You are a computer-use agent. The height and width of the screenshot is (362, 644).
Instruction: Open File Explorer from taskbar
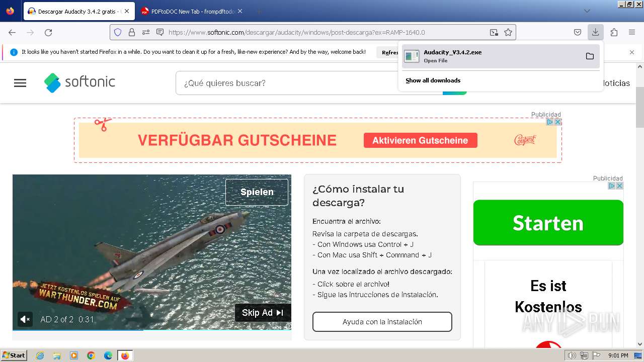[x=57, y=355]
